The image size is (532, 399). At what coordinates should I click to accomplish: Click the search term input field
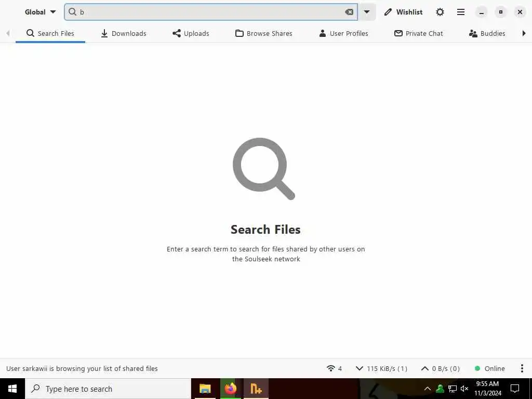(x=210, y=12)
